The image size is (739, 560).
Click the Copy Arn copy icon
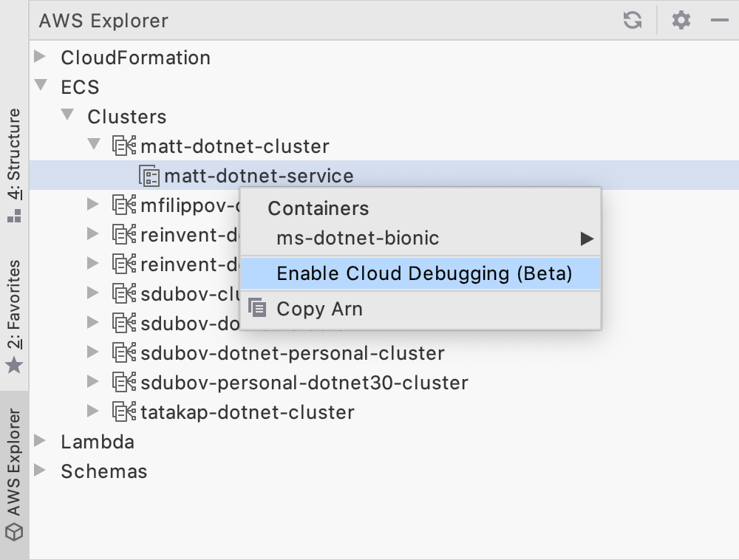[x=257, y=308]
